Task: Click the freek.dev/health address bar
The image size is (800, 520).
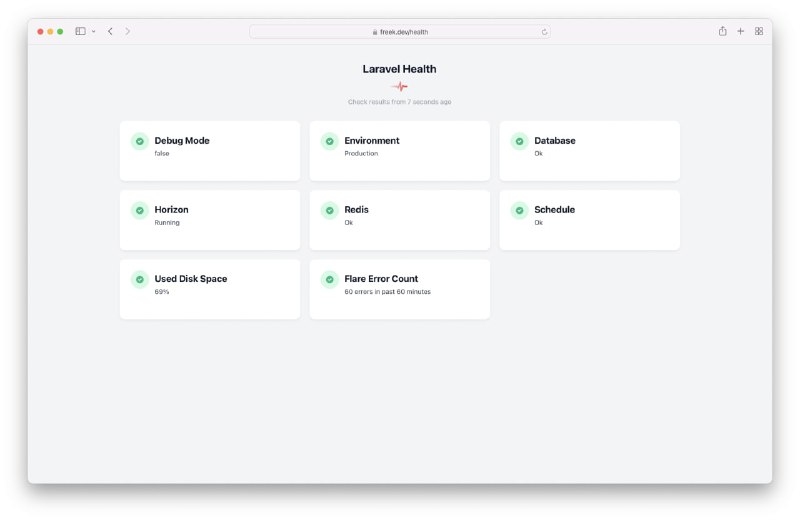Action: click(x=399, y=32)
